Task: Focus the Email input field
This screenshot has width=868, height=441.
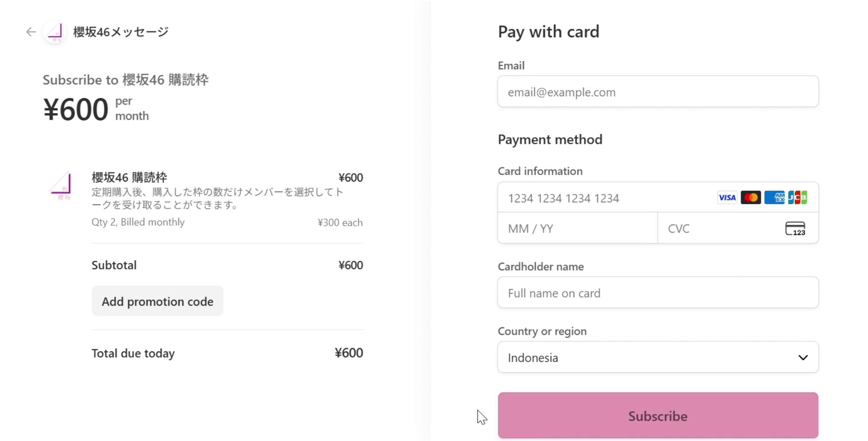Action: point(657,92)
